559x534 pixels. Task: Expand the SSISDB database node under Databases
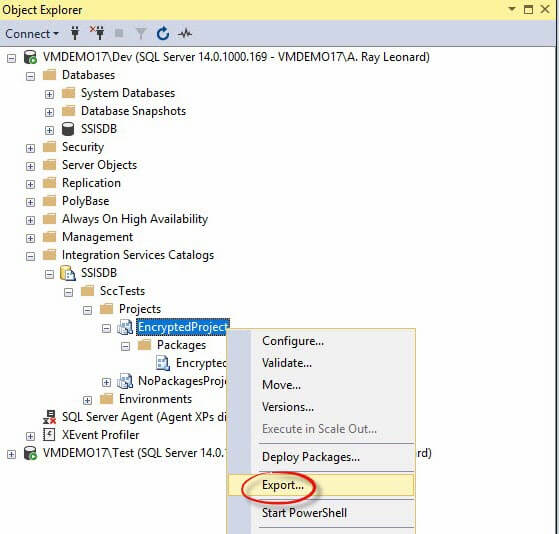(x=50, y=130)
